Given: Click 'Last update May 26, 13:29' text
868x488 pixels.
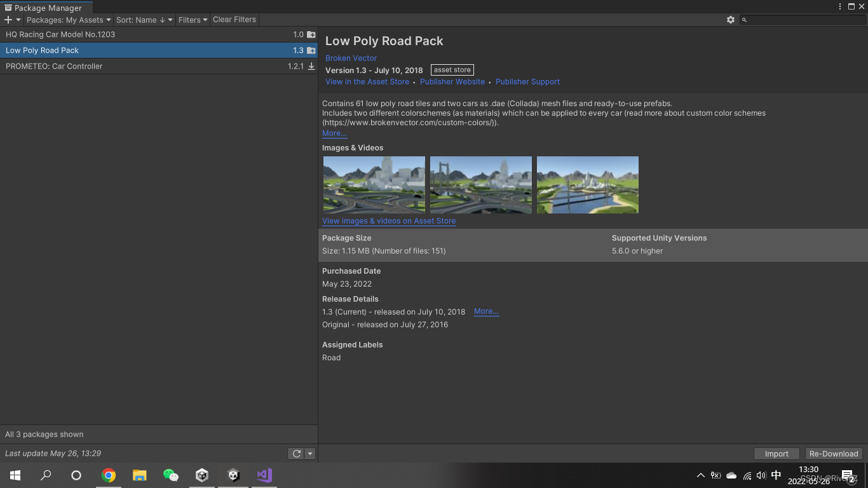Looking at the screenshot, I should tap(53, 454).
